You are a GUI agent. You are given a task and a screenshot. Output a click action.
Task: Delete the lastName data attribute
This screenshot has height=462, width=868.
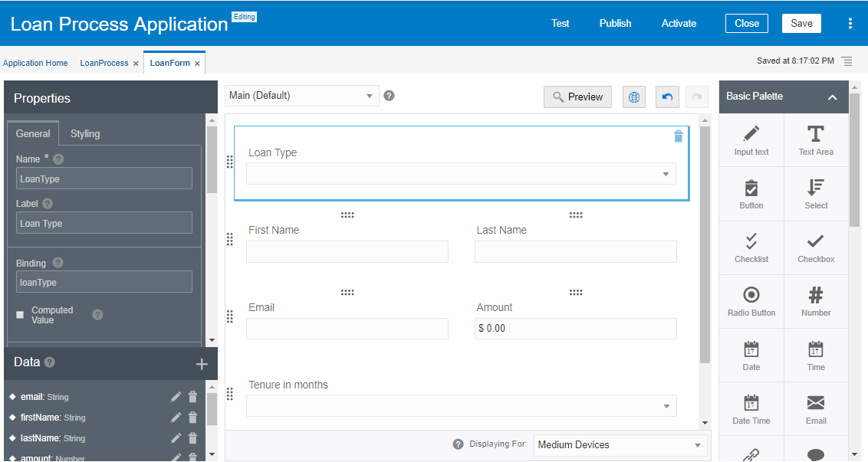(x=192, y=438)
